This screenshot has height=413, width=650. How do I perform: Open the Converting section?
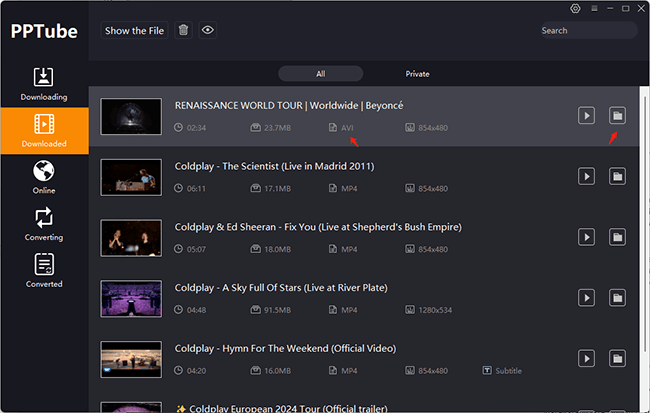pyautogui.click(x=44, y=224)
